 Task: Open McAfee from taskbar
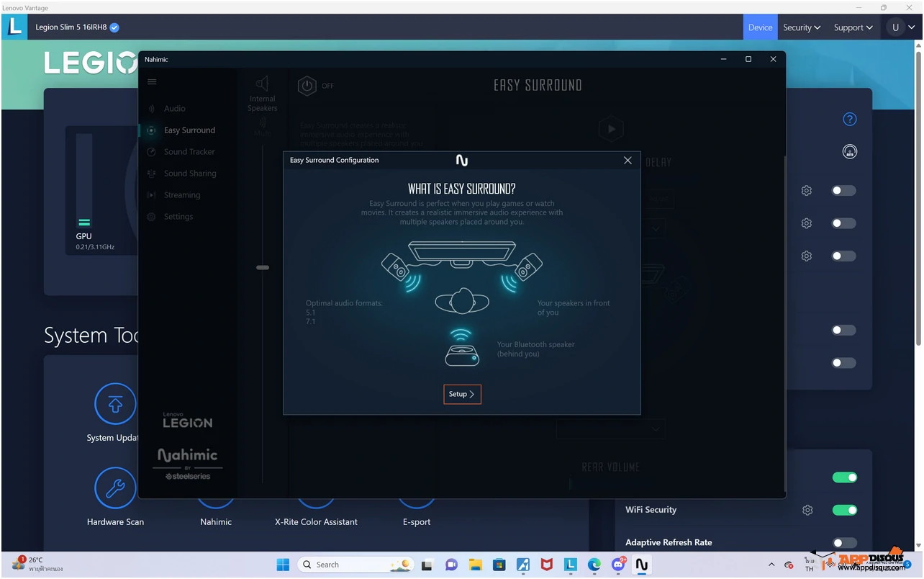point(546,565)
